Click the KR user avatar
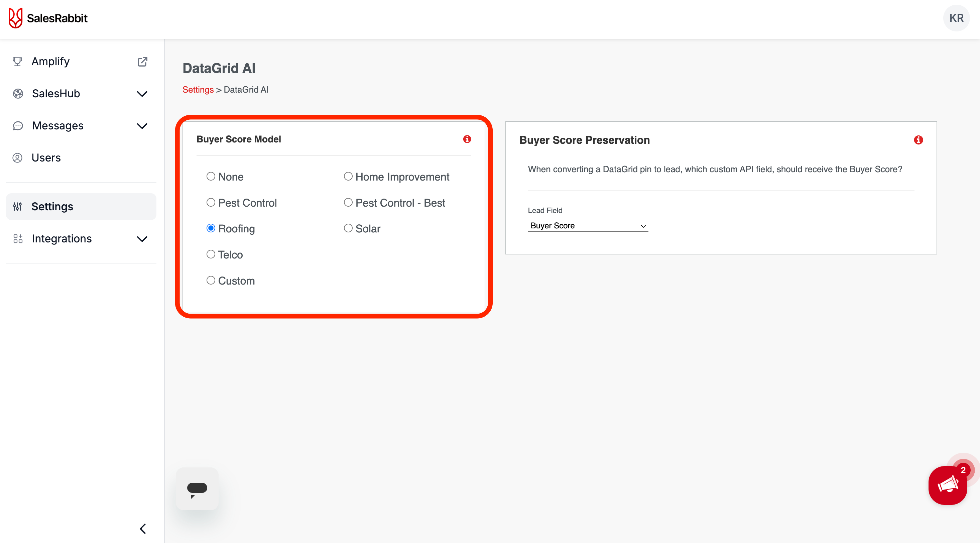The height and width of the screenshot is (543, 980). coord(956,18)
